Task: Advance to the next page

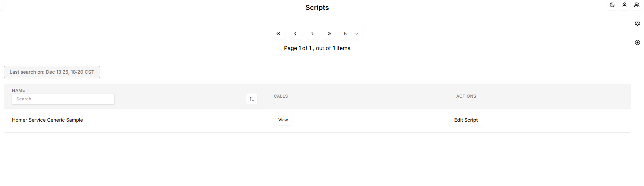Action: pyautogui.click(x=312, y=34)
